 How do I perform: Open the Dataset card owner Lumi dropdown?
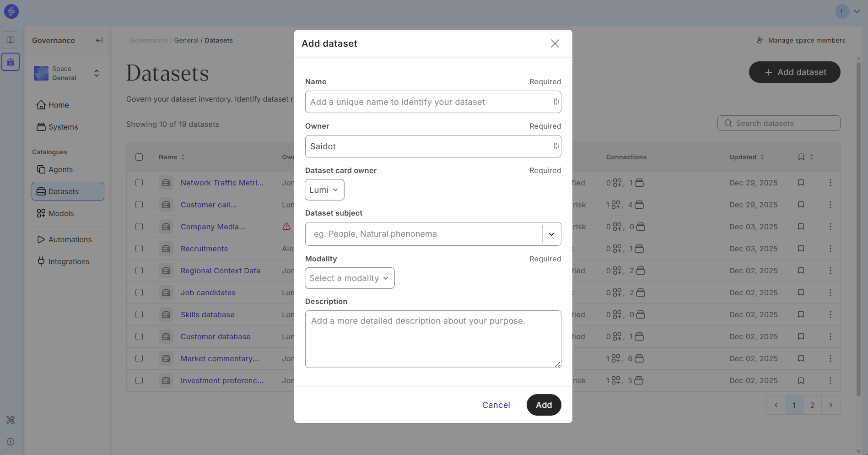(324, 190)
